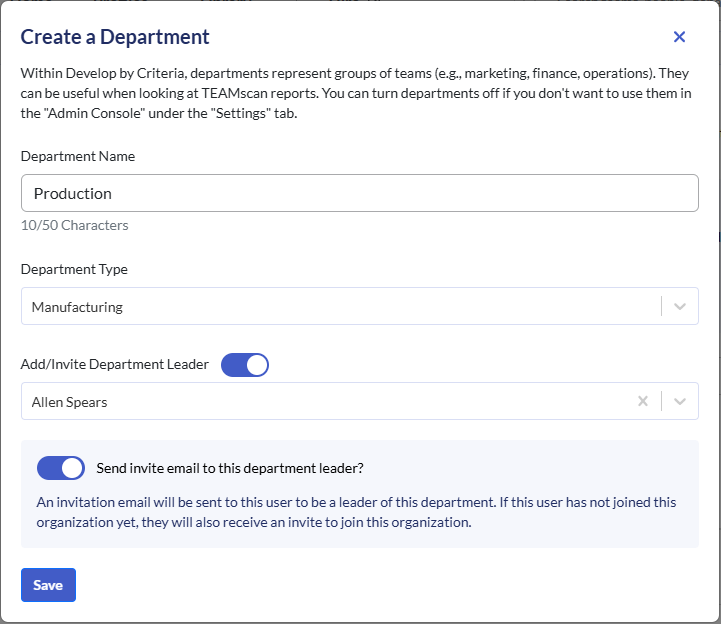Close the Create a Department dialog
This screenshot has width=721, height=624.
click(679, 37)
